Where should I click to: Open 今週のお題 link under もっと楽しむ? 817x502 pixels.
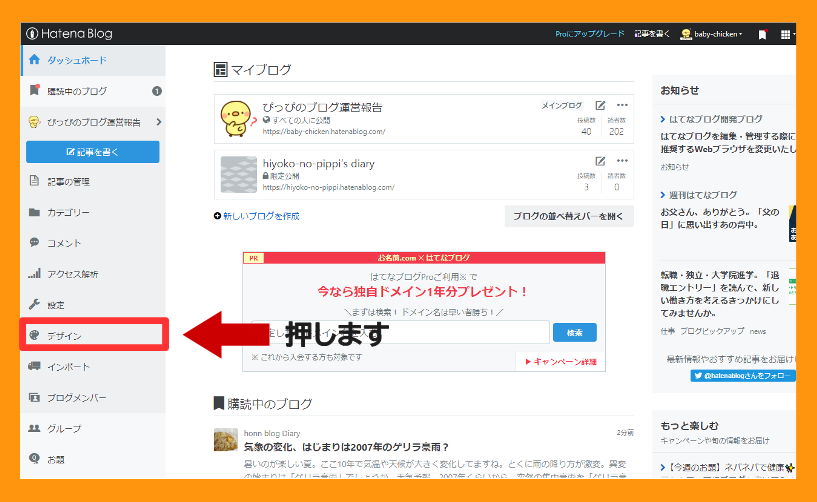click(727, 467)
